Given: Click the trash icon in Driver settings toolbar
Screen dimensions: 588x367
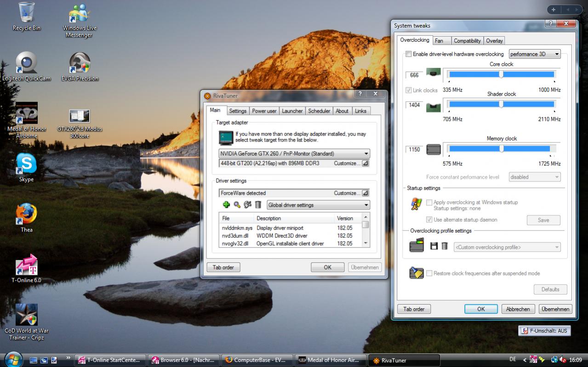Looking at the screenshot, I should [258, 205].
